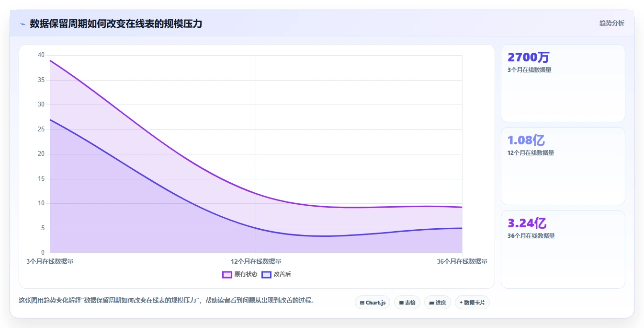Click the 进度 tag

438,303
